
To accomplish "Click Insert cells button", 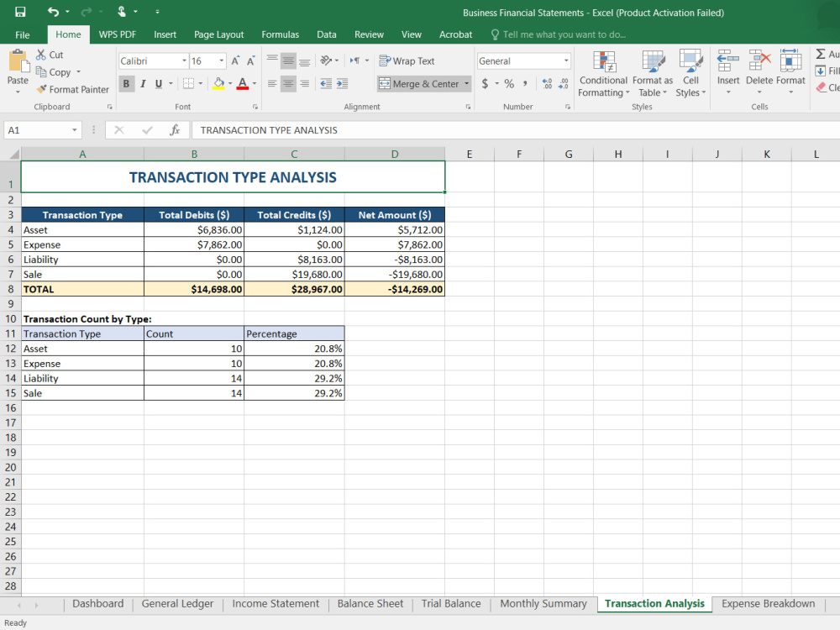I will point(728,72).
